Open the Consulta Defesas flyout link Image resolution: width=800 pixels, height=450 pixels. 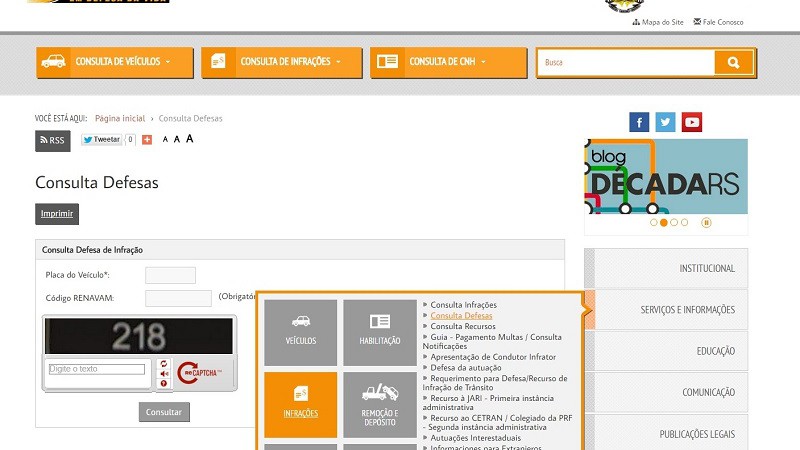pyautogui.click(x=461, y=315)
